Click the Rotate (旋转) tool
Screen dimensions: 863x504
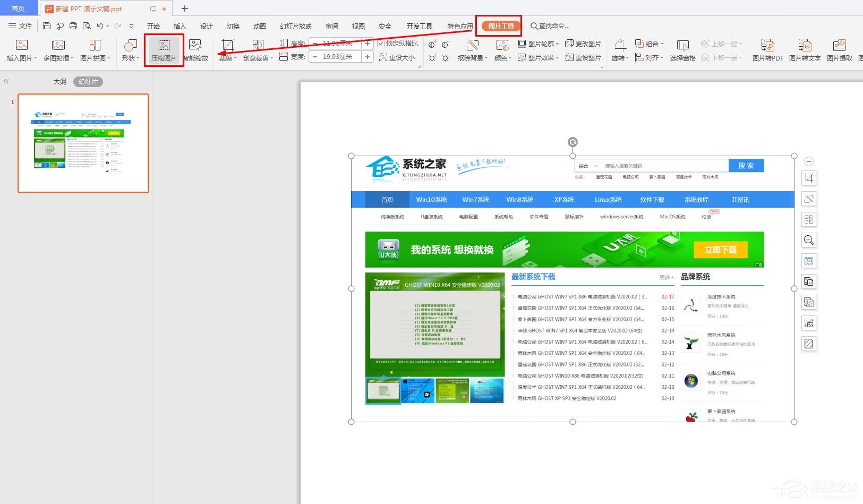pyautogui.click(x=620, y=50)
